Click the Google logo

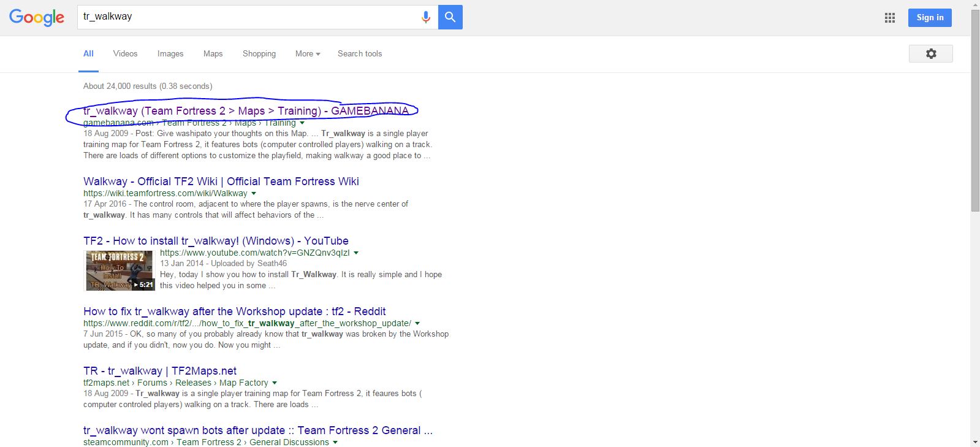click(x=37, y=17)
